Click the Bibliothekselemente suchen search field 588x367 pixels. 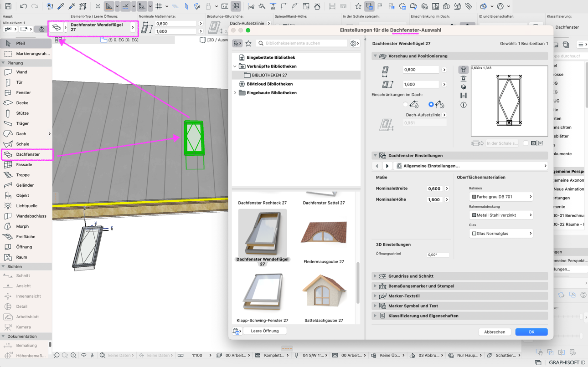coord(302,43)
